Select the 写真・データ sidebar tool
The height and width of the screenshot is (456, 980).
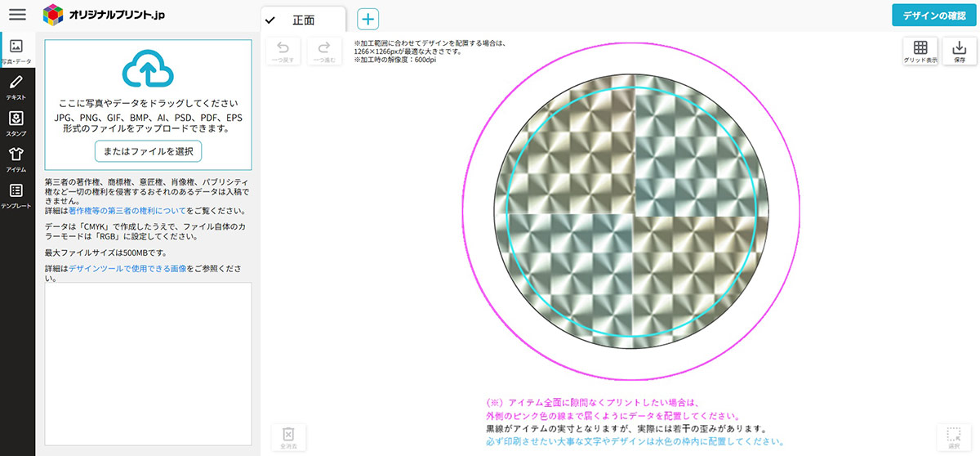click(x=17, y=51)
